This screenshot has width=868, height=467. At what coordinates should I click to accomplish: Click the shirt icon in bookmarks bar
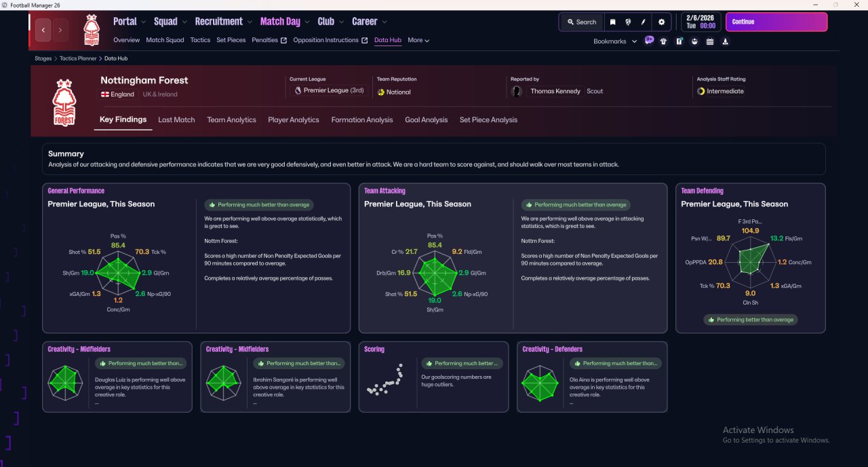[x=663, y=41]
